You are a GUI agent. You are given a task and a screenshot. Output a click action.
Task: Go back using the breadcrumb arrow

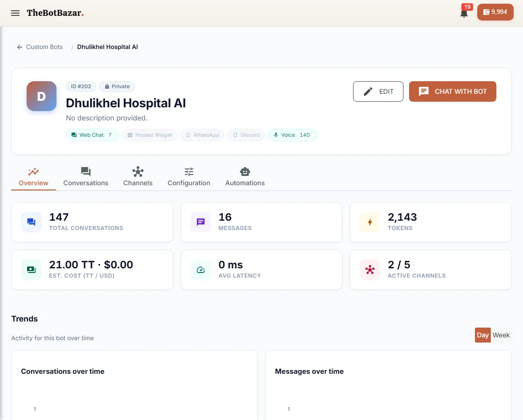[20, 47]
